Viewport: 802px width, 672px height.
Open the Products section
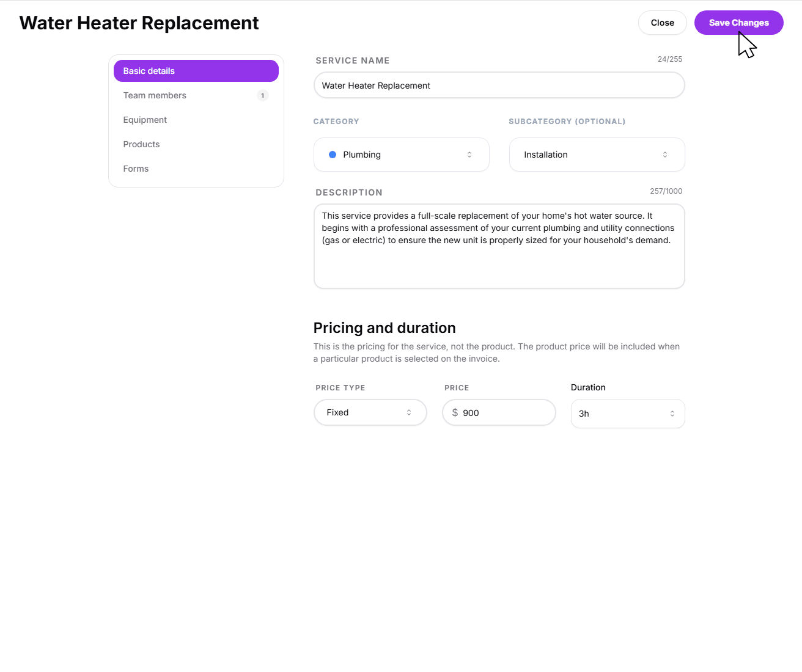(x=141, y=144)
